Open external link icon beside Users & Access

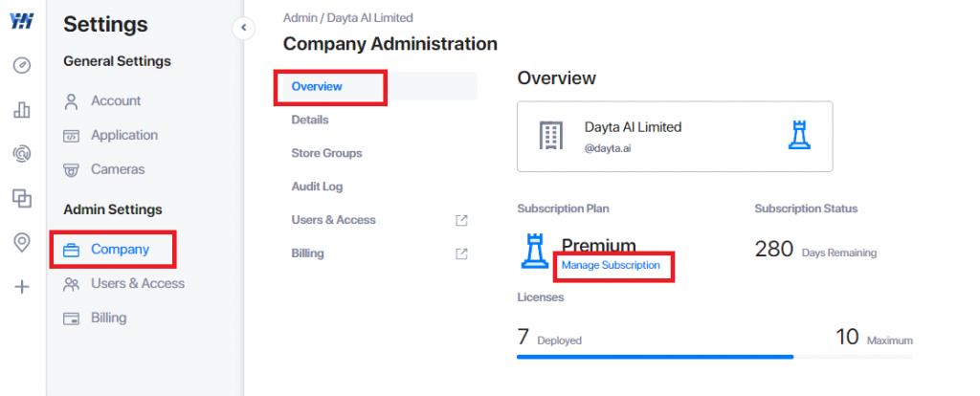461,220
